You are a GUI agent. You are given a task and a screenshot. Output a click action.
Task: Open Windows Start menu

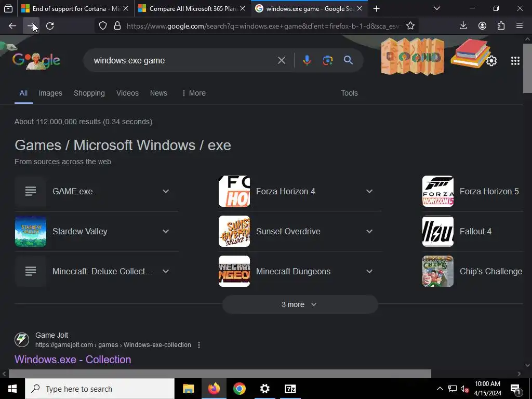(x=12, y=389)
